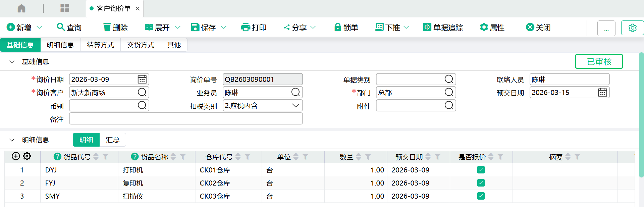Click add-row plus icon in detail table
Image resolution: width=644 pixels, height=207 pixels.
(16, 156)
